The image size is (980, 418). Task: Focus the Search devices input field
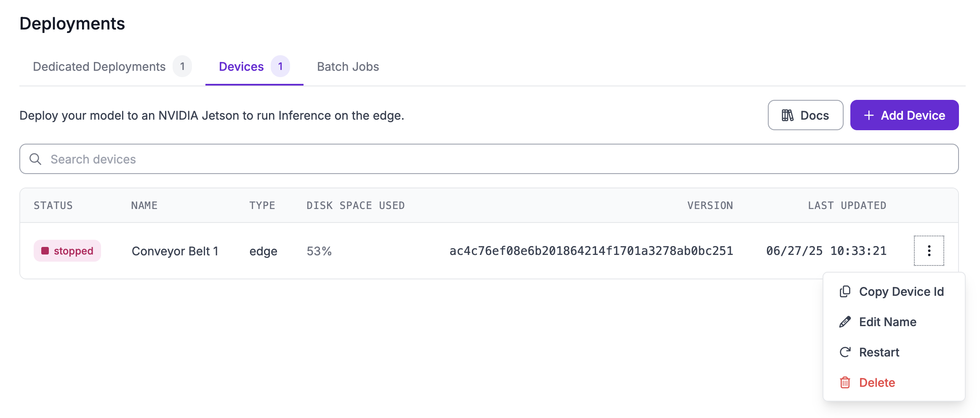tap(488, 159)
